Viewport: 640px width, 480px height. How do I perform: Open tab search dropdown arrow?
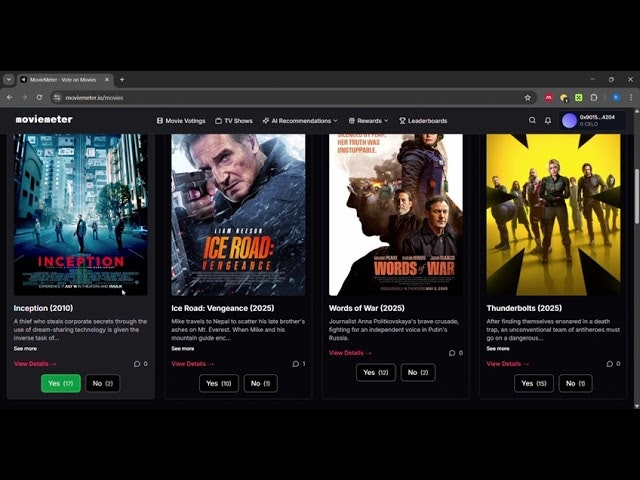(x=9, y=80)
